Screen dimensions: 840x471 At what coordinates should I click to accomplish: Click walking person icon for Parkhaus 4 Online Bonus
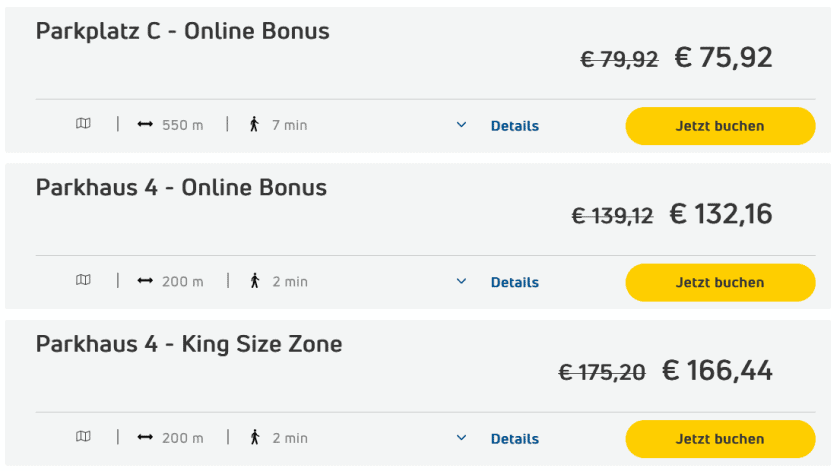(254, 281)
